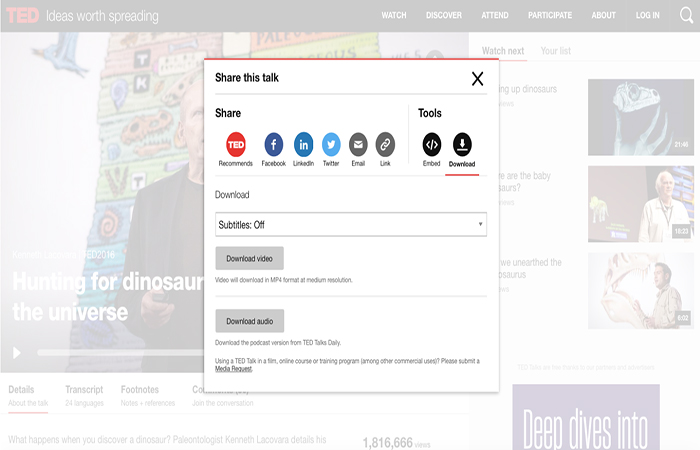Open the Media Request link
The width and height of the screenshot is (700, 450).
tap(234, 369)
